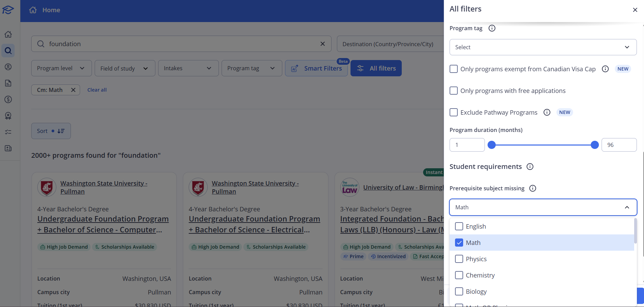Viewport: 644px width, 307px height.
Task: Click the subject list scrollbar
Action: pyautogui.click(x=635, y=231)
